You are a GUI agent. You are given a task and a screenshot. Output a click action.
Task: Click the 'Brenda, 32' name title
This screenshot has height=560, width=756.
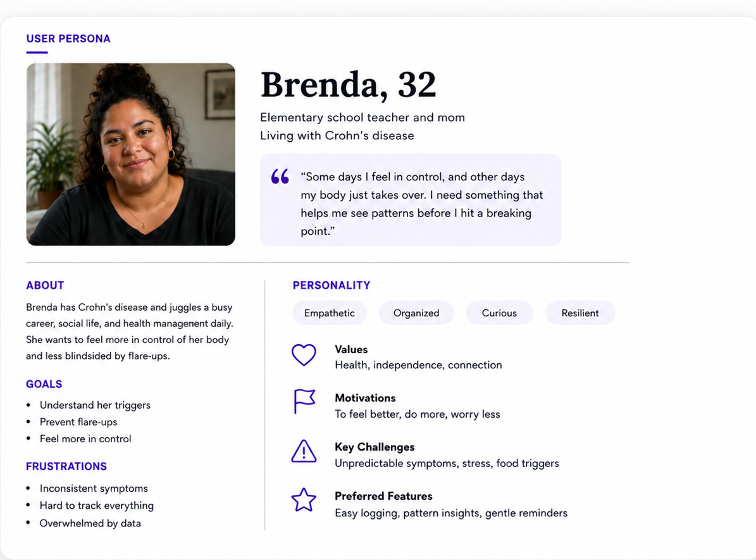click(x=348, y=85)
